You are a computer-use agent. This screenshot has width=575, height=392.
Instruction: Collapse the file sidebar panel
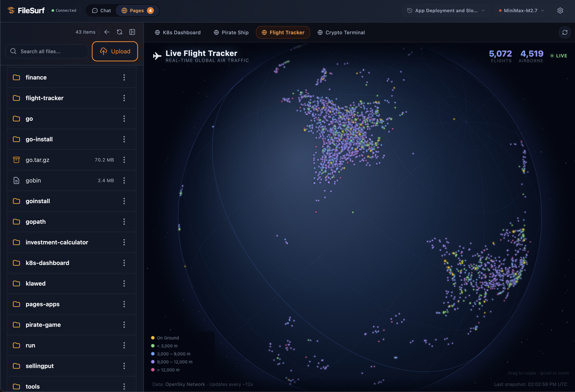(132, 32)
